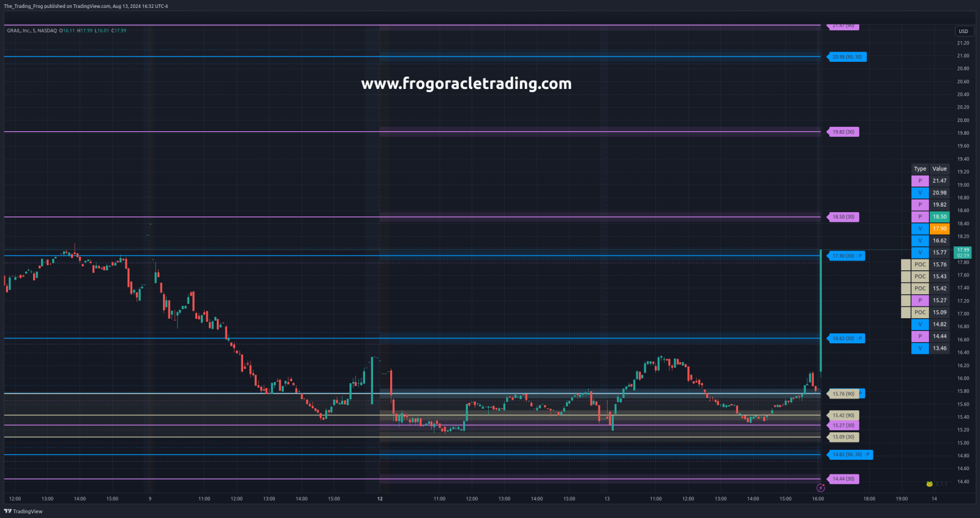Click the Value column header in levels table

pyautogui.click(x=940, y=169)
